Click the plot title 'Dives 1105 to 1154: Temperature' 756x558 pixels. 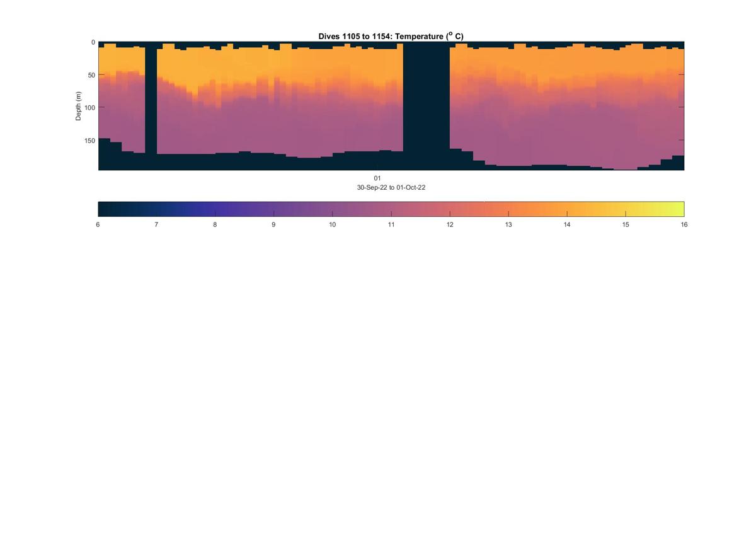pyautogui.click(x=391, y=37)
